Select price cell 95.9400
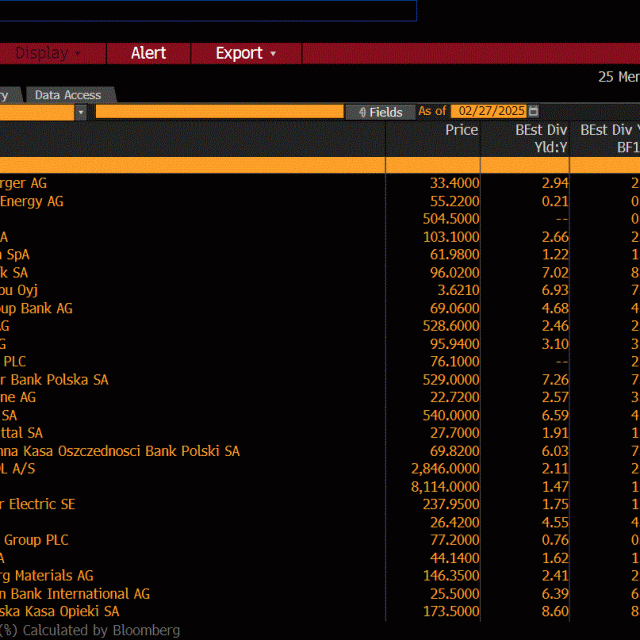 [x=454, y=344]
